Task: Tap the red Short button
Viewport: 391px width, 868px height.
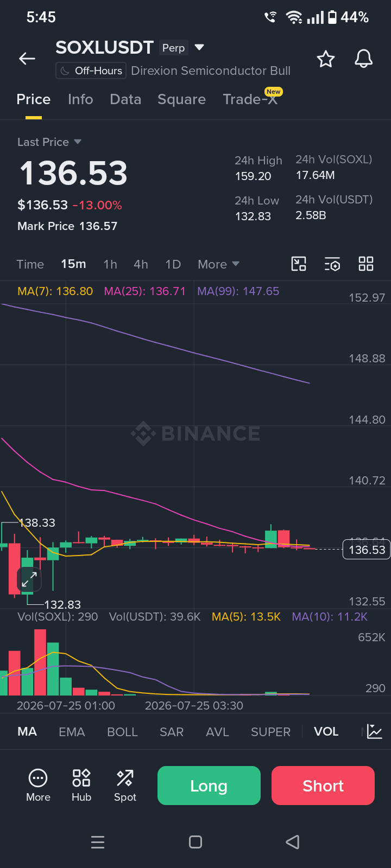Action: (323, 786)
